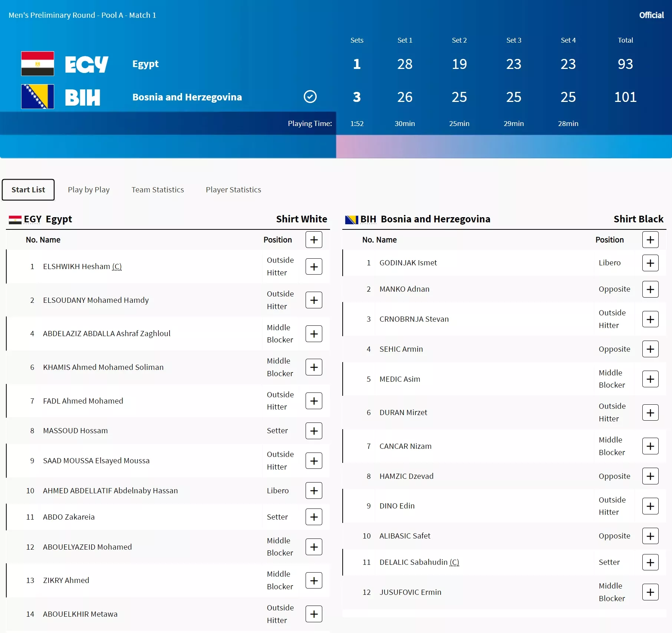Click small Egypt flag in start list header
Viewport: 672px width, 633px height.
[15, 220]
